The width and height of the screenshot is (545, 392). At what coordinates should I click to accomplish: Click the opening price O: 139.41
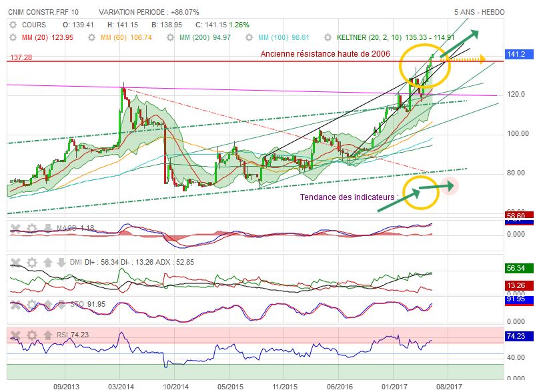(x=78, y=25)
